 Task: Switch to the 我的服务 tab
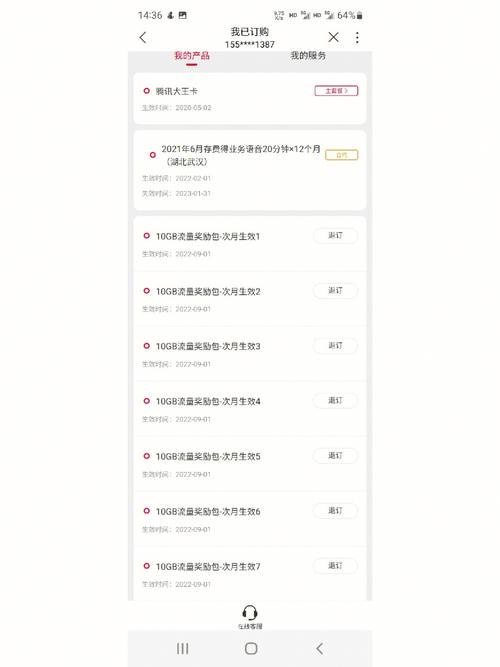308,55
